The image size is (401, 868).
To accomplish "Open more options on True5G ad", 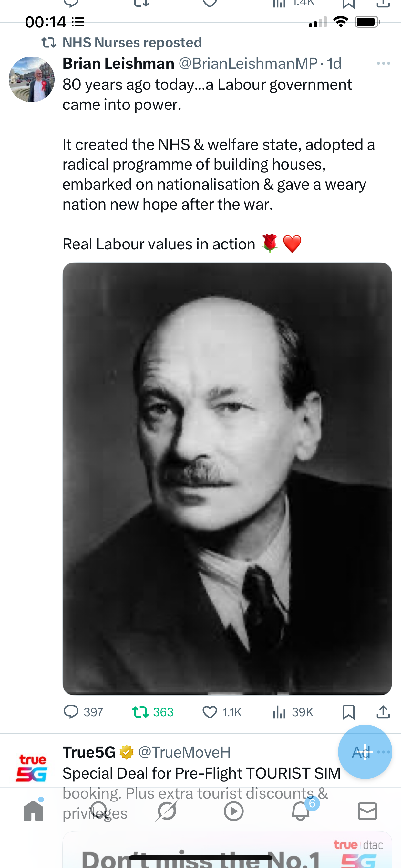I will click(x=384, y=752).
